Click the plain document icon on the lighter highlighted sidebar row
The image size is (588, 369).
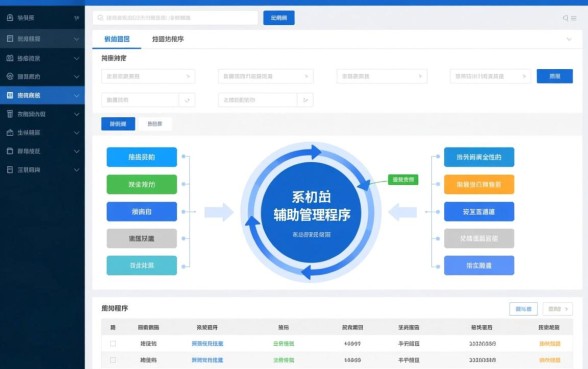[10, 39]
